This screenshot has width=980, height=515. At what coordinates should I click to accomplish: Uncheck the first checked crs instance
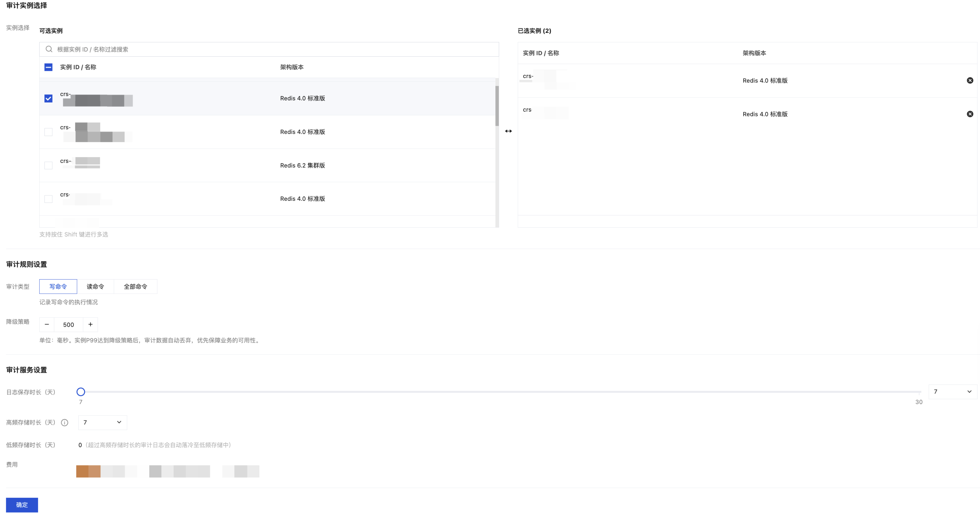coord(48,98)
